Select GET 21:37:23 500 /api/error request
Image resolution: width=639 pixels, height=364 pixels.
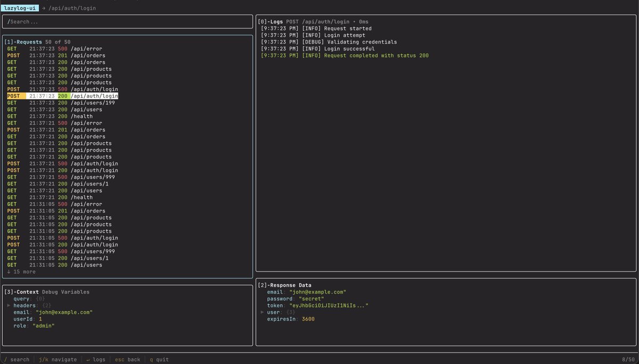pos(55,48)
